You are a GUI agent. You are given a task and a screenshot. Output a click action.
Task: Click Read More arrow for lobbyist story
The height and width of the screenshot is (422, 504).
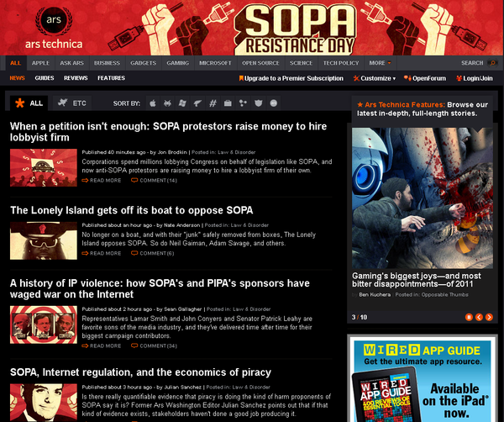(85, 181)
